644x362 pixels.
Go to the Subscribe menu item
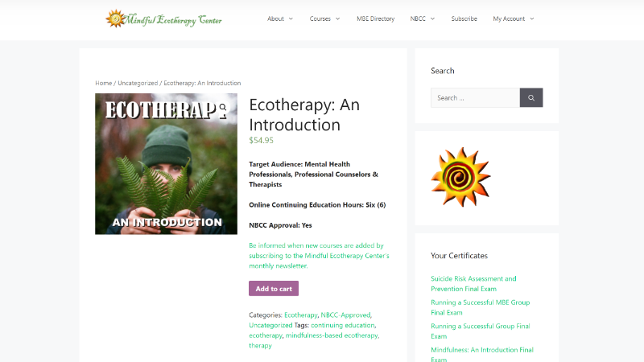click(x=464, y=19)
